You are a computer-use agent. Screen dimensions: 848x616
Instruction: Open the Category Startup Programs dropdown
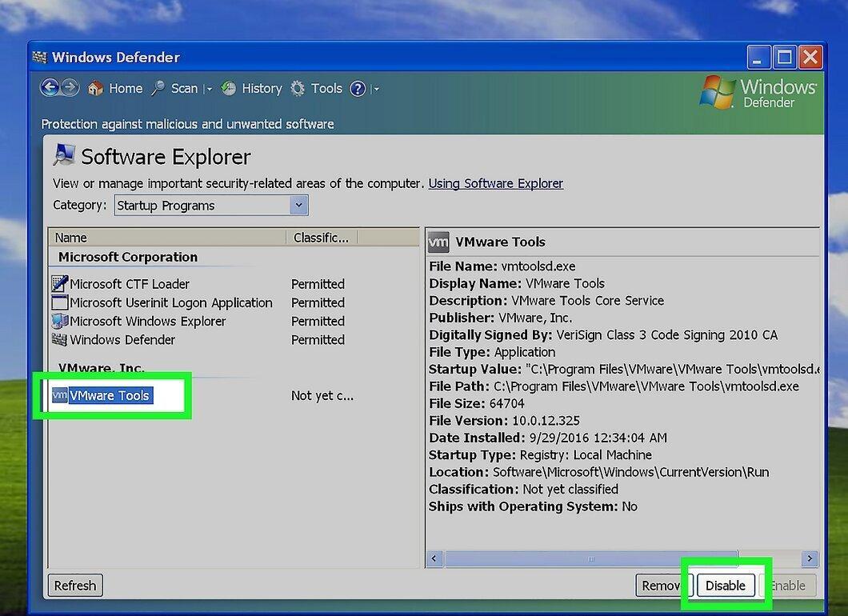point(211,206)
